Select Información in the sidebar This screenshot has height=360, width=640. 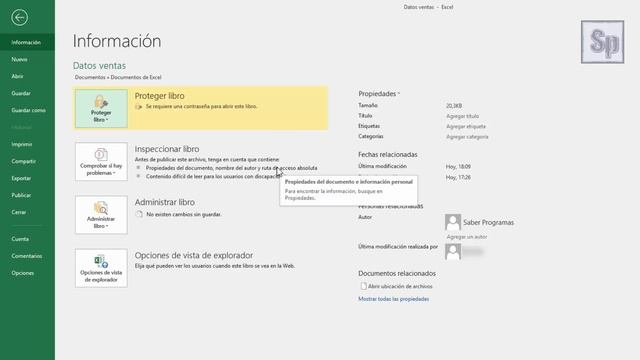click(27, 42)
